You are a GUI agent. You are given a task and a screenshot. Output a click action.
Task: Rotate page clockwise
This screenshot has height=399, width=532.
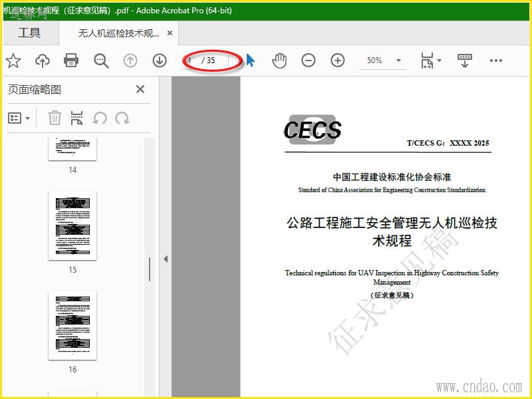pos(122,118)
